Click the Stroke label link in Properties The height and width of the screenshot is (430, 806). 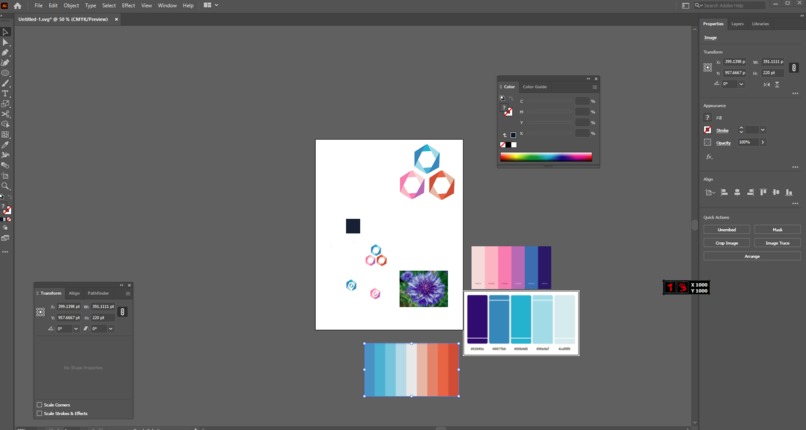pyautogui.click(x=722, y=130)
